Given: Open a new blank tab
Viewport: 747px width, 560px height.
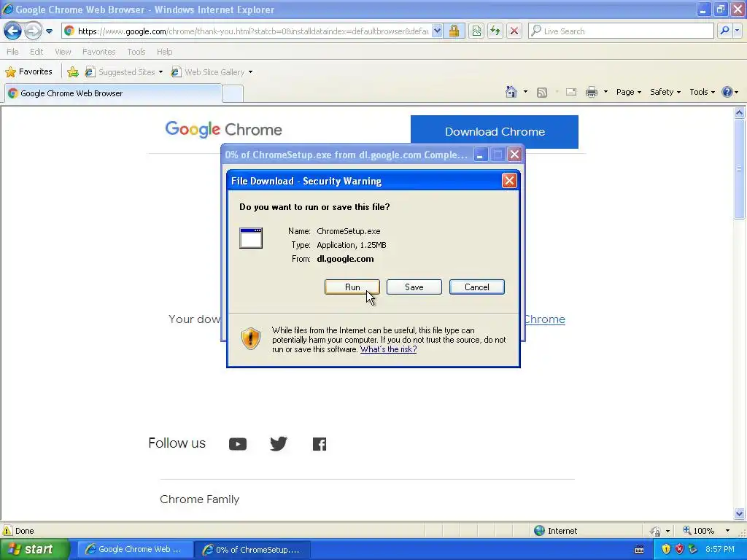Looking at the screenshot, I should coord(233,93).
